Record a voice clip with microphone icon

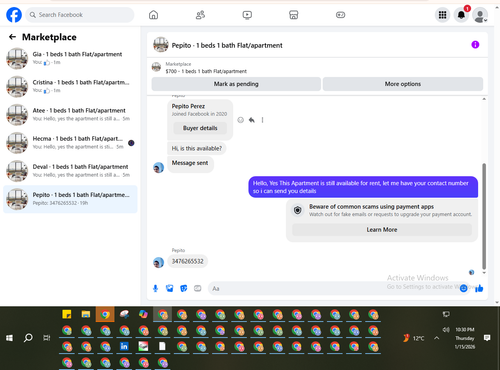[155, 288]
